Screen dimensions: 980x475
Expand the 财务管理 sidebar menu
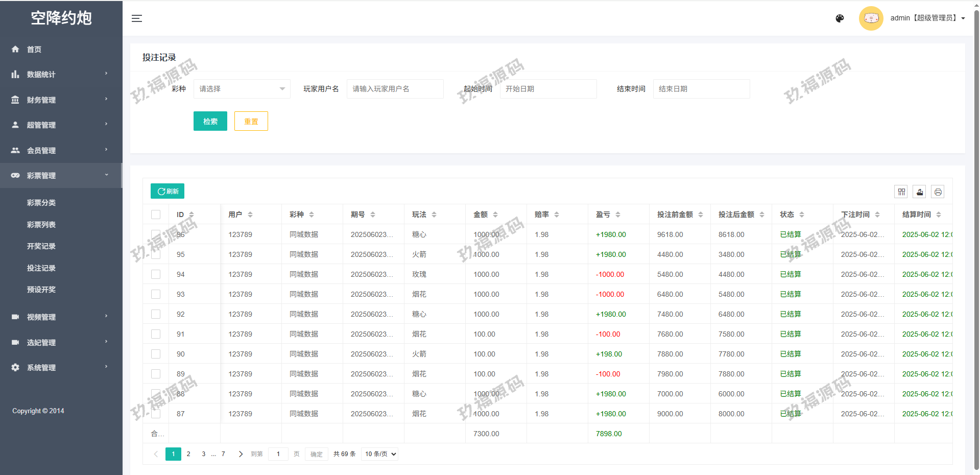coord(61,100)
